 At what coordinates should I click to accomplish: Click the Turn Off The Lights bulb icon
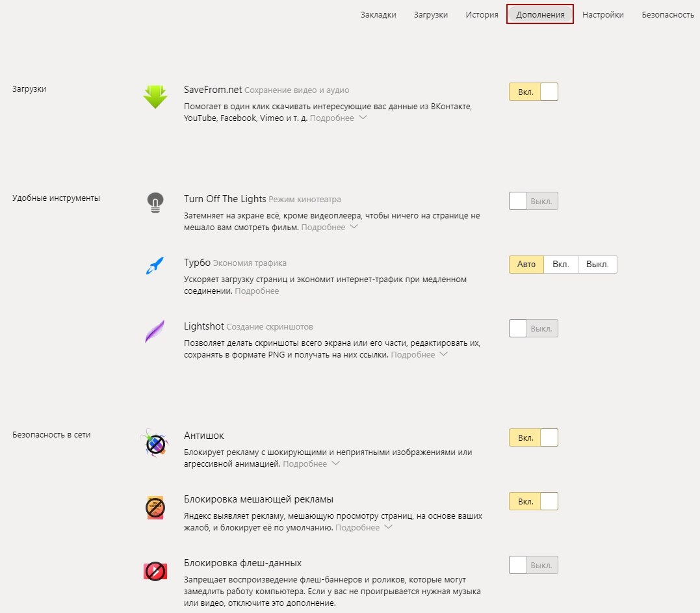point(155,203)
